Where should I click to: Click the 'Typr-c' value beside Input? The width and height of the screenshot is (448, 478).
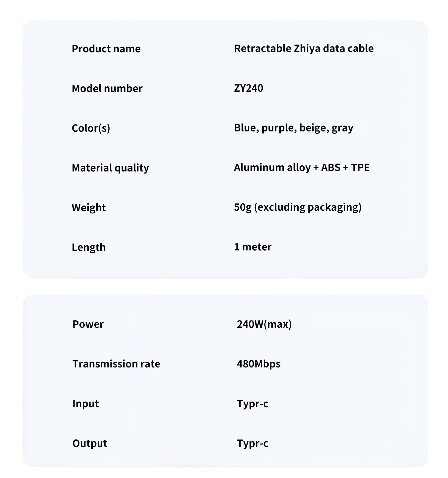point(253,404)
